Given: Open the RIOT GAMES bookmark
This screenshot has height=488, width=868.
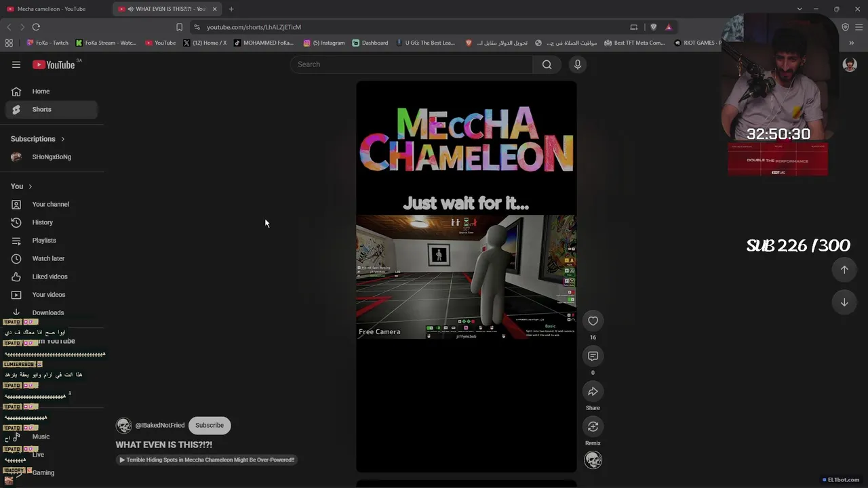Looking at the screenshot, I should [x=698, y=43].
